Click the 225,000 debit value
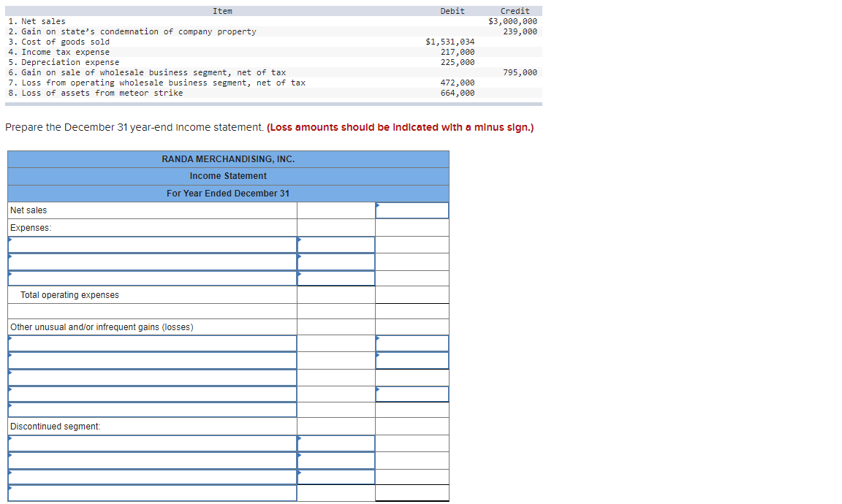Image resolution: width=842 pixels, height=504 pixels. (458, 62)
